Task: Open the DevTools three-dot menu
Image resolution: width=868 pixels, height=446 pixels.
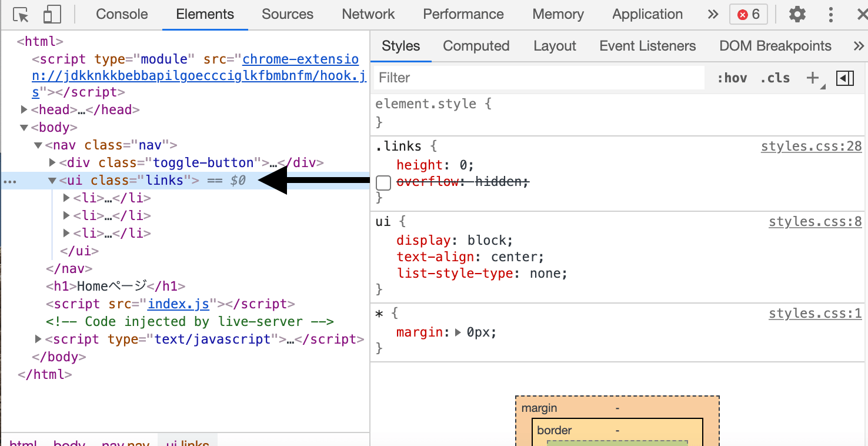Action: 830,14
